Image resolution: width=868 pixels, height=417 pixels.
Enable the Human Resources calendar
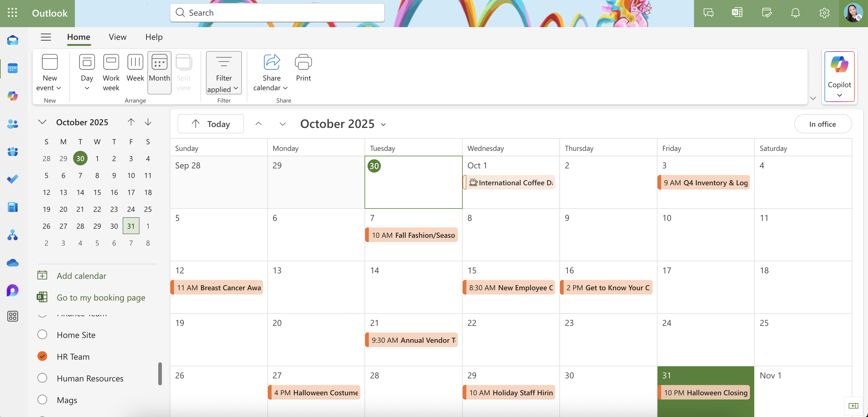42,378
